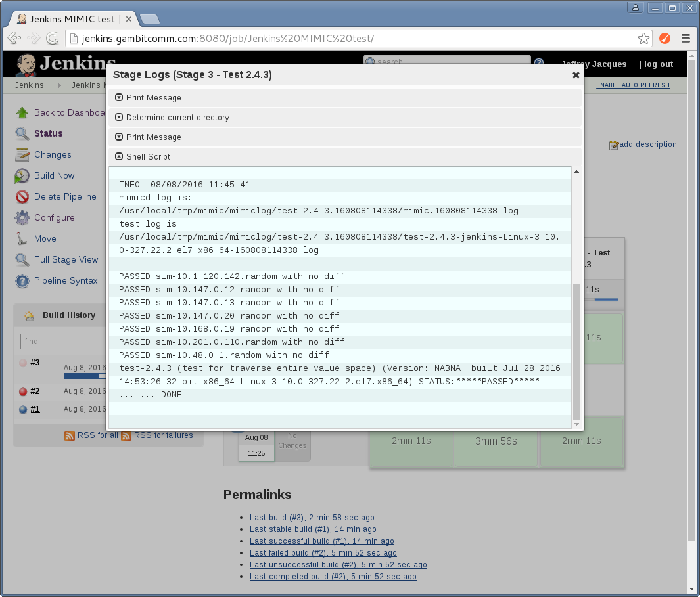The image size is (700, 597).
Task: Open build #2 link
Action: [35, 391]
